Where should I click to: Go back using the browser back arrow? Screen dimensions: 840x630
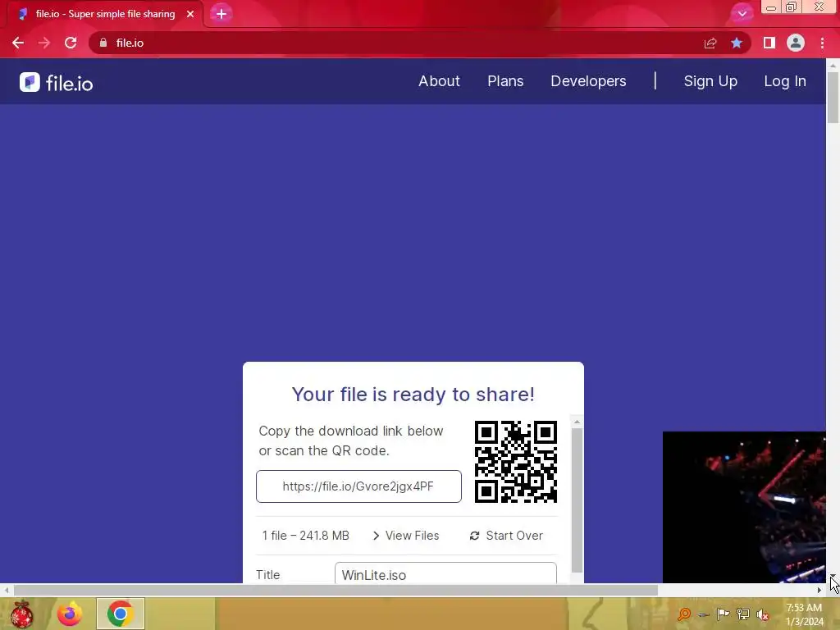click(x=18, y=43)
